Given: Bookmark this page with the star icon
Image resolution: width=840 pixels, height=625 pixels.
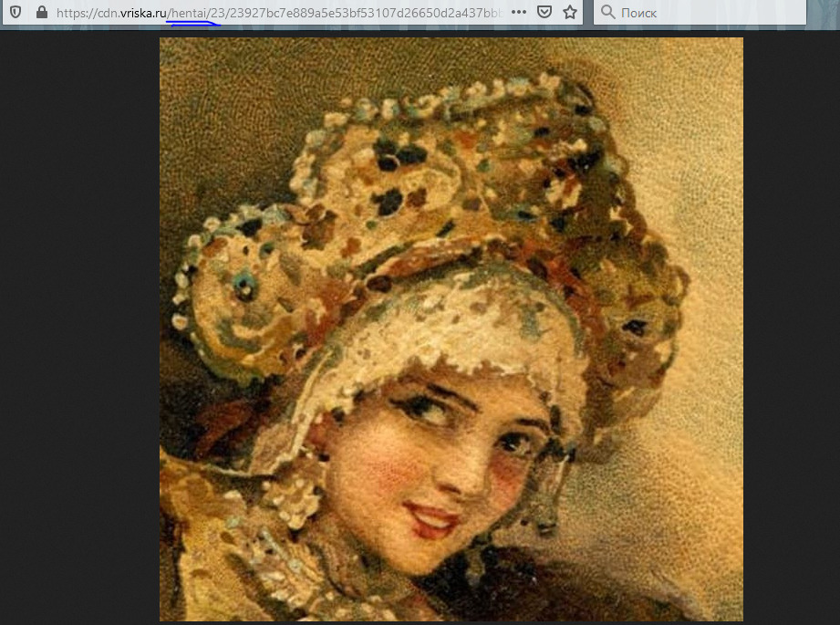Looking at the screenshot, I should 570,13.
